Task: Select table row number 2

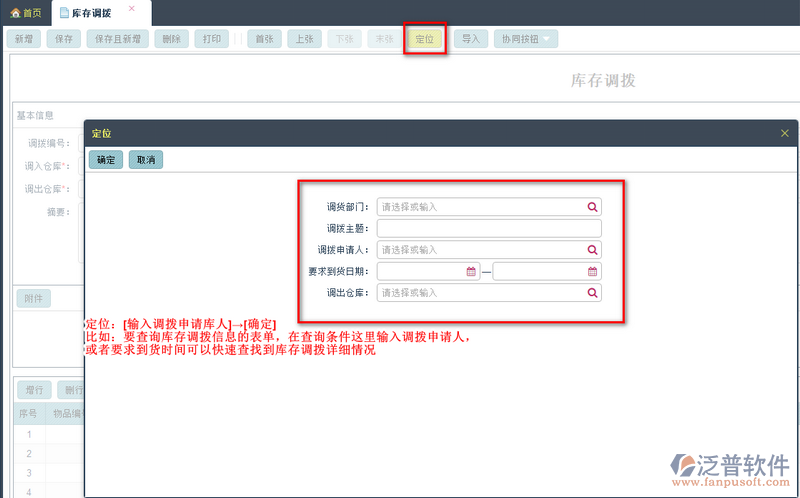Action: [x=29, y=454]
